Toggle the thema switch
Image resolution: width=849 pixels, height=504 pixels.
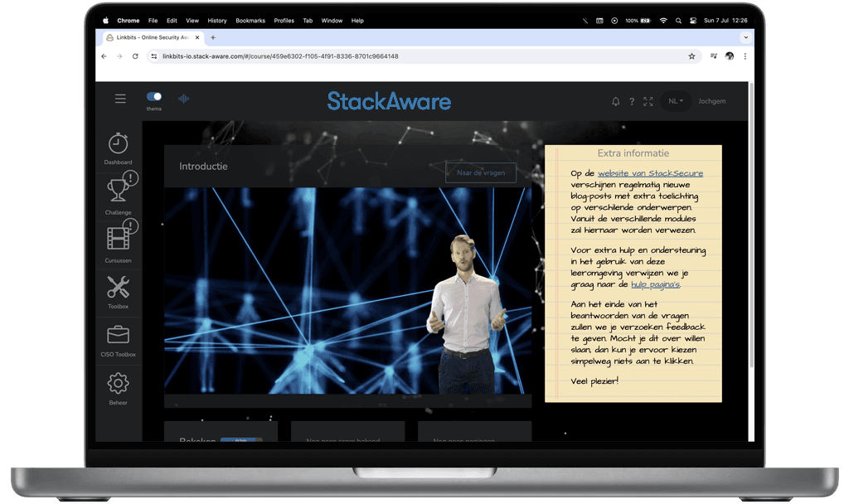tap(153, 96)
